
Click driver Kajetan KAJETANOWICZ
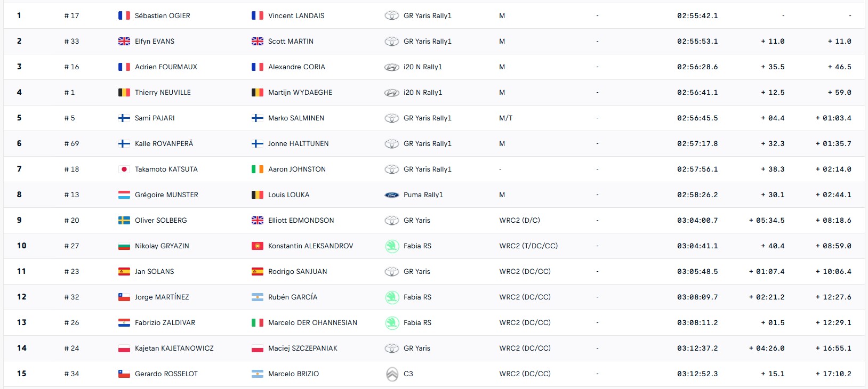[174, 348]
